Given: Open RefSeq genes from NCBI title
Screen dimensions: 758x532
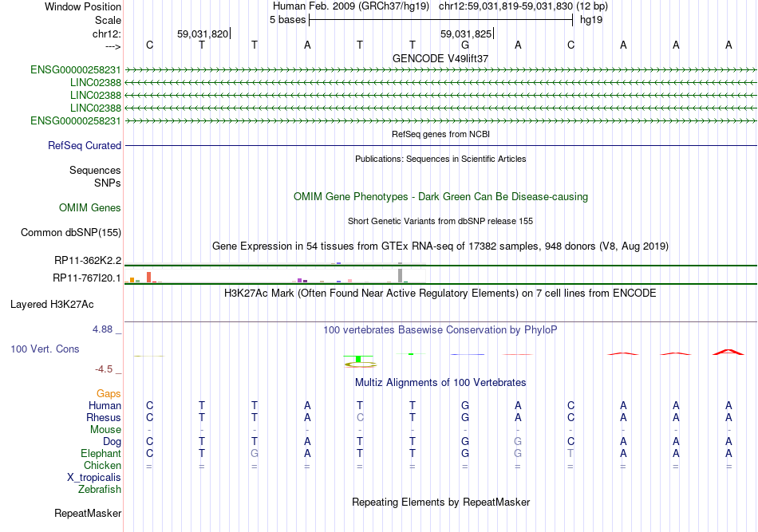Looking at the screenshot, I should coord(440,134).
